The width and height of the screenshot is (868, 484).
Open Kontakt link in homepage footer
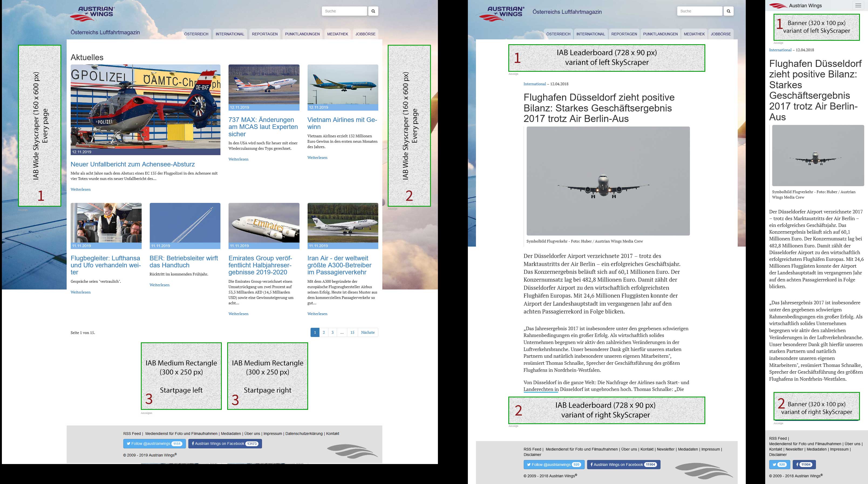click(333, 434)
